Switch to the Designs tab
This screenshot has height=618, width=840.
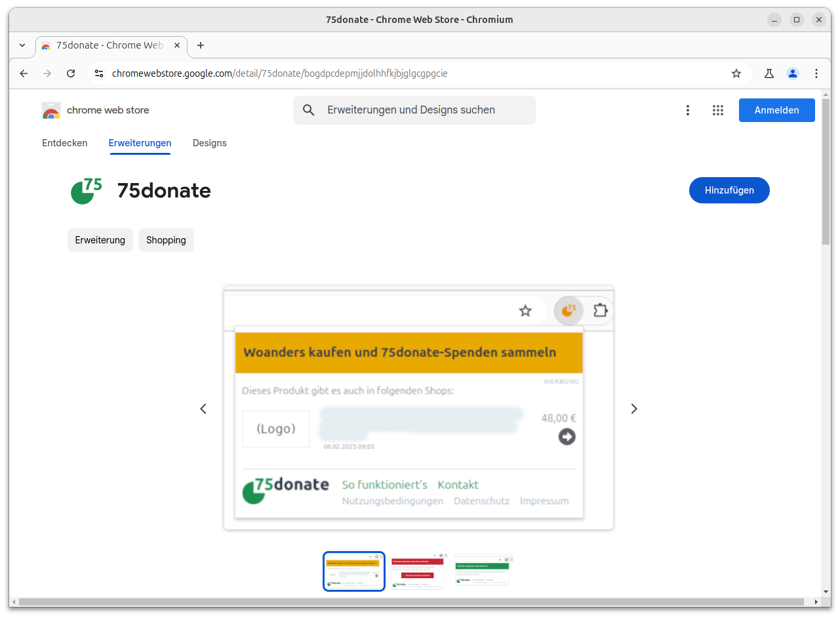click(x=210, y=143)
